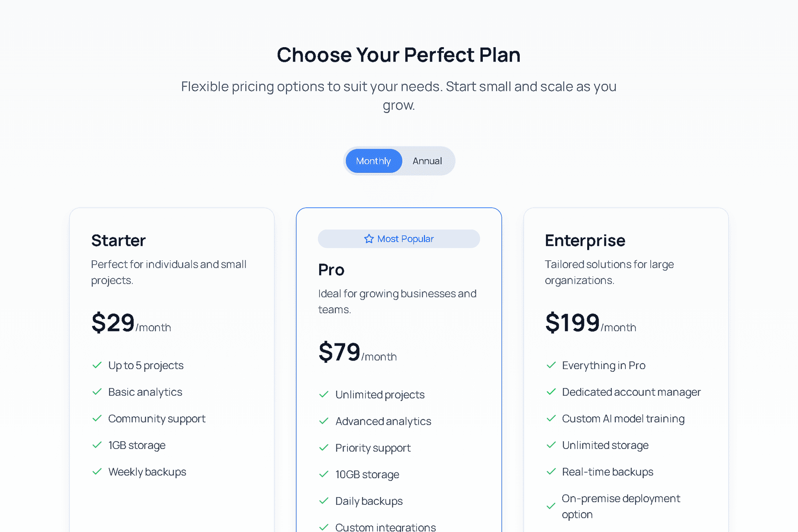Viewport: 798px width, 532px height.
Task: Click checkmark beside 10GB storage
Action: point(324,474)
